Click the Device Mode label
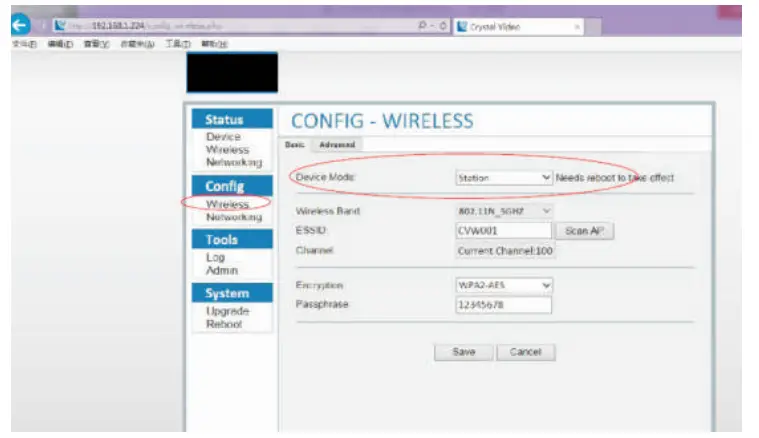This screenshot has width=759, height=438. point(325,177)
